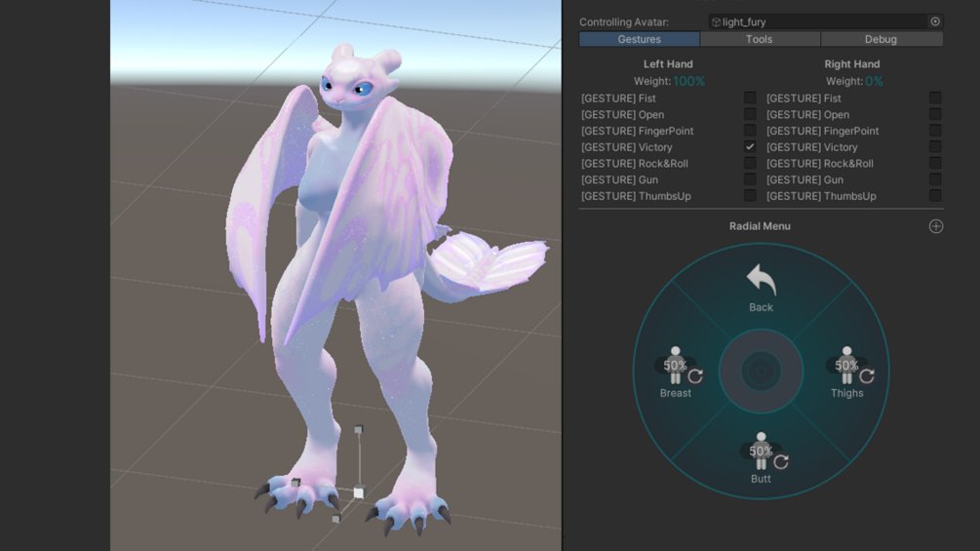980x551 pixels.
Task: Switch to the Tools tab
Action: point(760,39)
